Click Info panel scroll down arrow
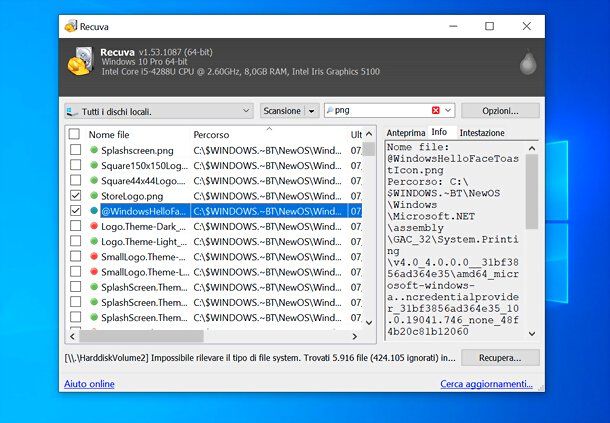Image resolution: width=610 pixels, height=423 pixels. tap(532, 333)
